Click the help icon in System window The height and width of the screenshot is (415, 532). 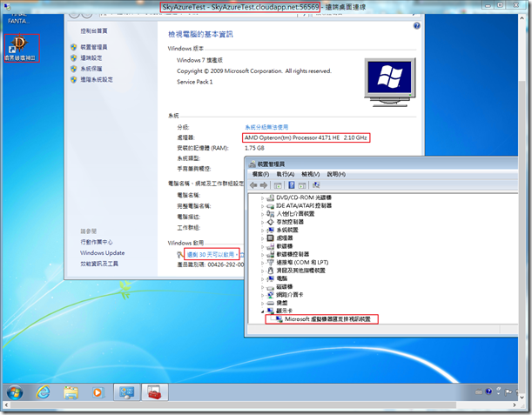coord(417,26)
